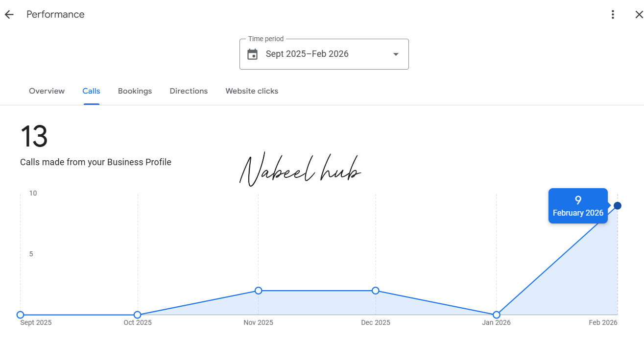The image size is (644, 344).
Task: Switch to the Directions tab
Action: (189, 91)
